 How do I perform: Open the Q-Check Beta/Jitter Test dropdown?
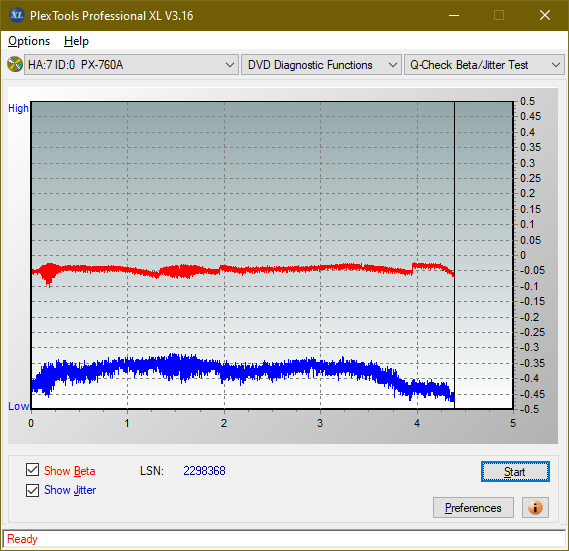pyautogui.click(x=484, y=65)
